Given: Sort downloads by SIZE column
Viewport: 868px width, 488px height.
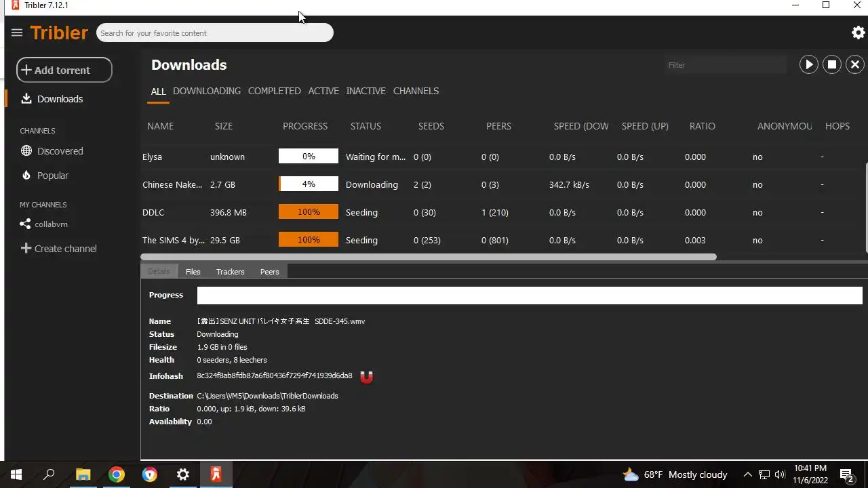Looking at the screenshot, I should (224, 126).
